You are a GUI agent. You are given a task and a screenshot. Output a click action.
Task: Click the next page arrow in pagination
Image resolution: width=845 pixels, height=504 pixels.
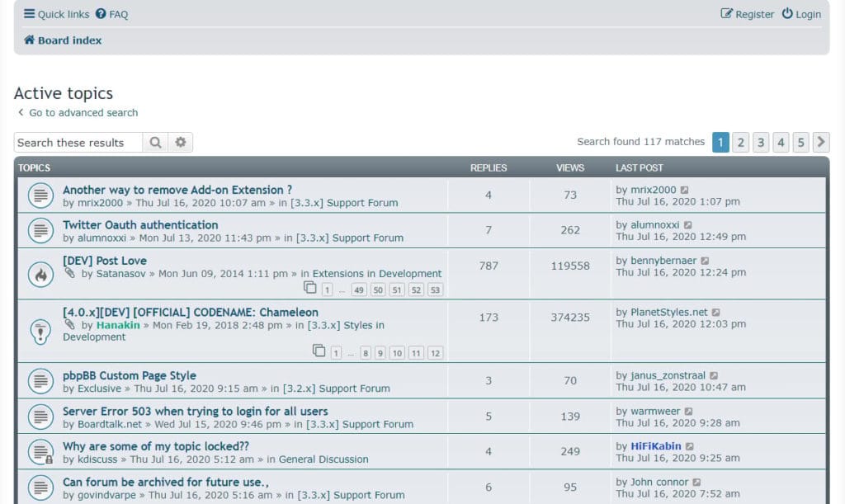tap(820, 142)
